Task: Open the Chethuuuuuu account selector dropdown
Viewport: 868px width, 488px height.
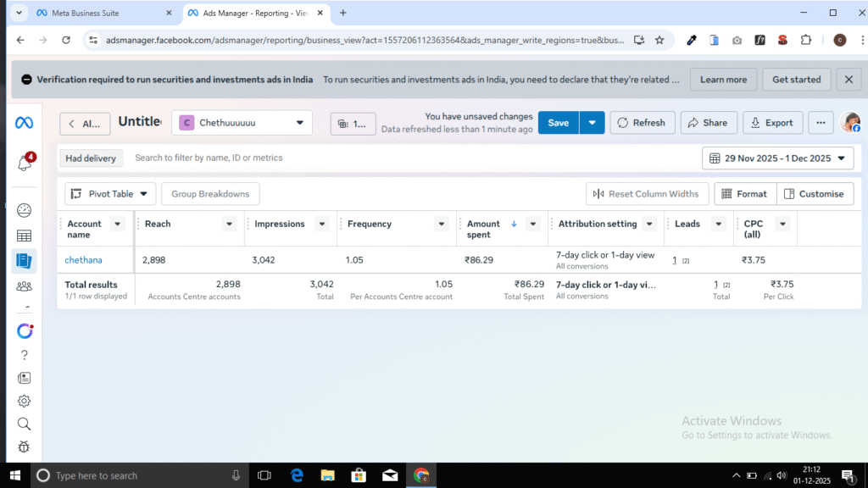Action: pos(242,123)
